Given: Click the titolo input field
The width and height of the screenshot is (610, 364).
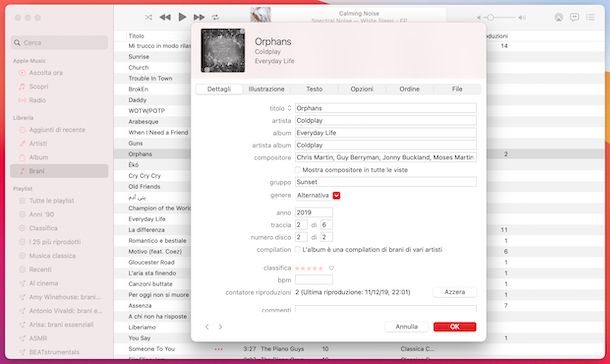Looking at the screenshot, I should coord(386,108).
